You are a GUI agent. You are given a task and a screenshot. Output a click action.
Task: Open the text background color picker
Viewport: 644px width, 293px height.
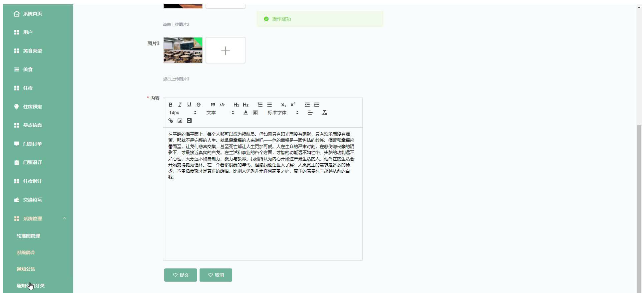(x=255, y=113)
